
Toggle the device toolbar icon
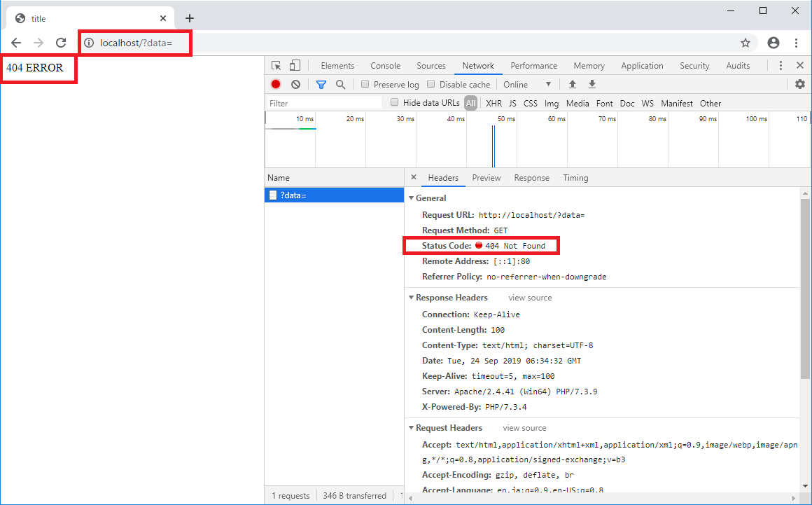[295, 66]
